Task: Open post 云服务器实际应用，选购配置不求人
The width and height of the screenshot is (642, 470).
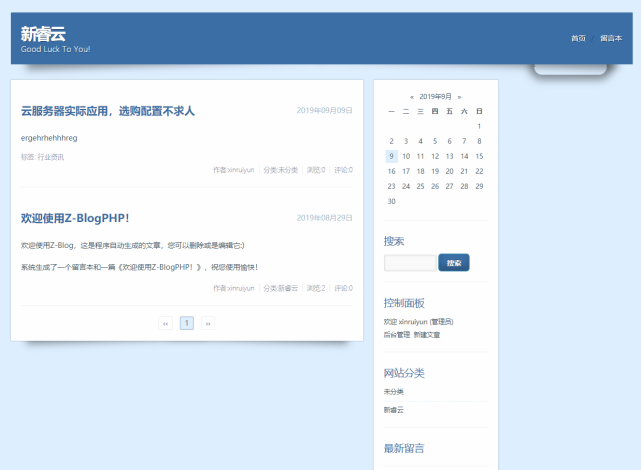Action: point(108,111)
